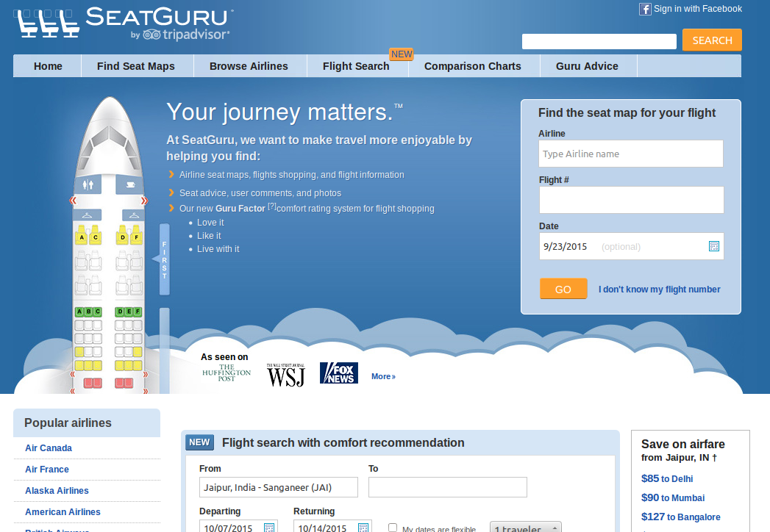Toggle the My dates are flexible checkbox

[x=393, y=528]
